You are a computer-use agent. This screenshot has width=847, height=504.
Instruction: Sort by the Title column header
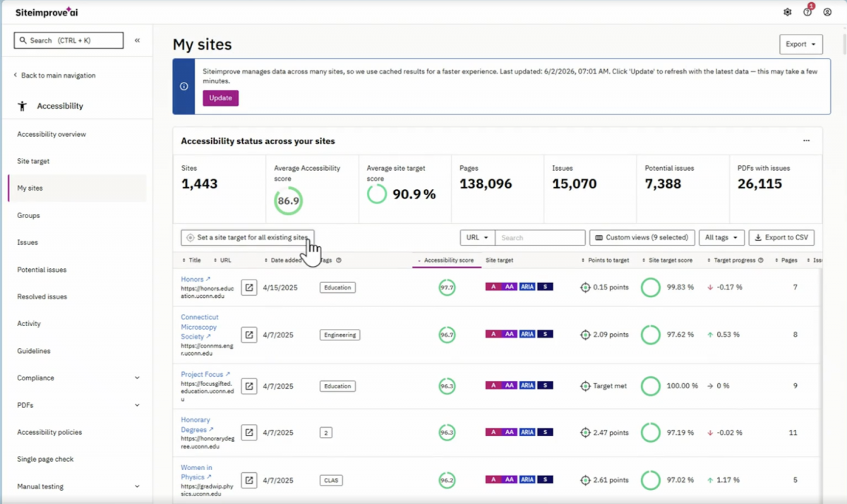192,260
